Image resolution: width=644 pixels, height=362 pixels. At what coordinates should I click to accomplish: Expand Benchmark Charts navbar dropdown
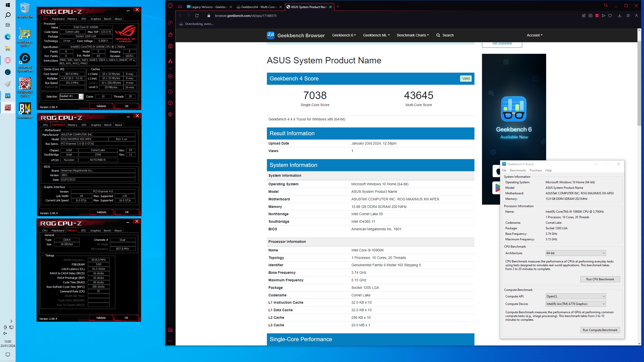(x=413, y=35)
